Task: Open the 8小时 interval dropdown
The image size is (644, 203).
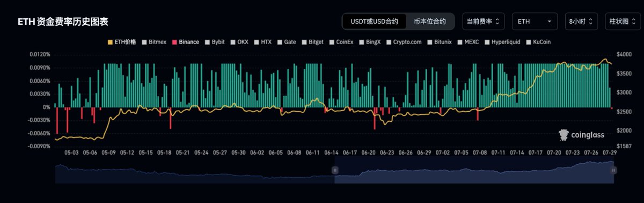Action: pos(581,21)
